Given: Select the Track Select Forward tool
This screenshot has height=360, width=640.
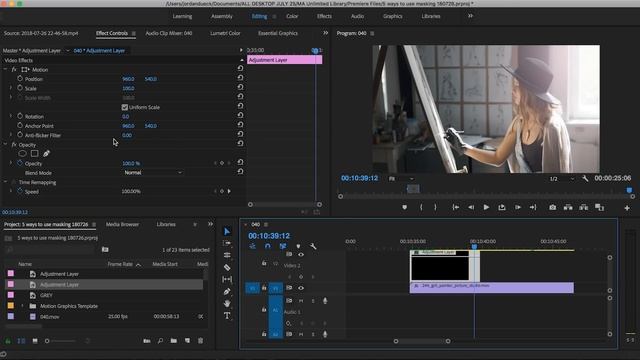Looking at the screenshot, I should click(x=227, y=243).
